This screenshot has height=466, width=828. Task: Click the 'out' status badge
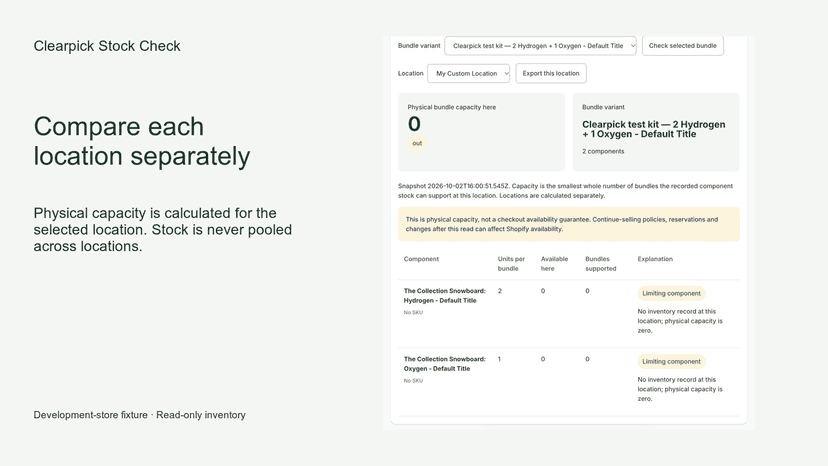(417, 143)
